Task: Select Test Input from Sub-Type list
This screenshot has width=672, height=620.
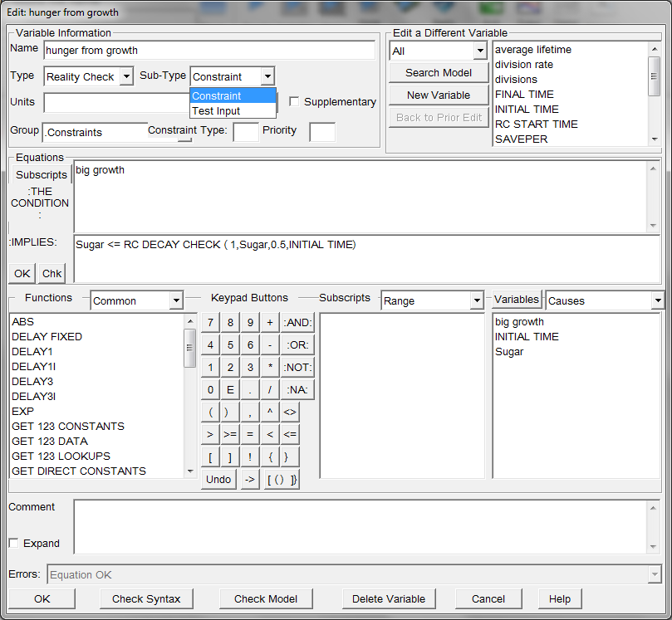Action: click(x=216, y=110)
